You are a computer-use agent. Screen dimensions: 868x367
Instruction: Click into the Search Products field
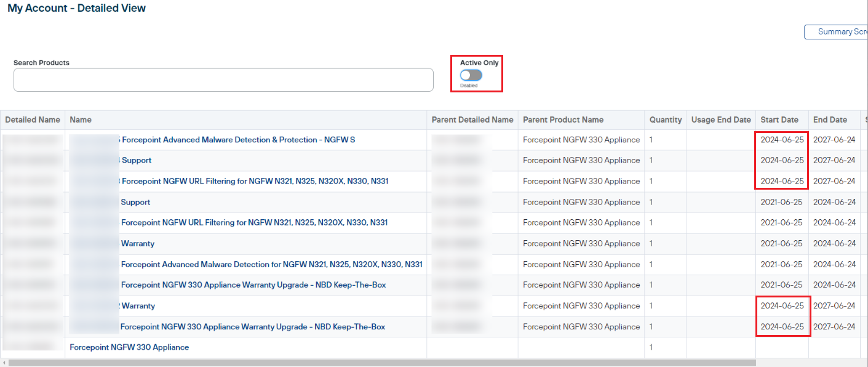pos(223,80)
